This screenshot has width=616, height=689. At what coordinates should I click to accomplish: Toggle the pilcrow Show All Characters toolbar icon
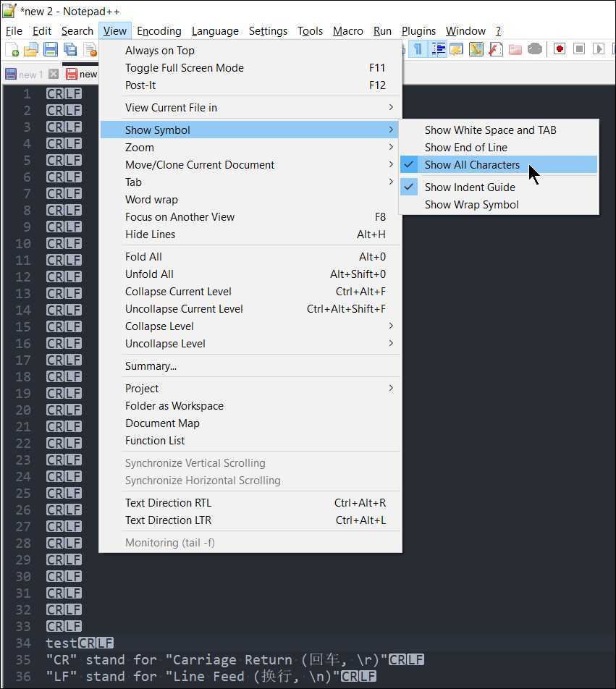click(418, 49)
